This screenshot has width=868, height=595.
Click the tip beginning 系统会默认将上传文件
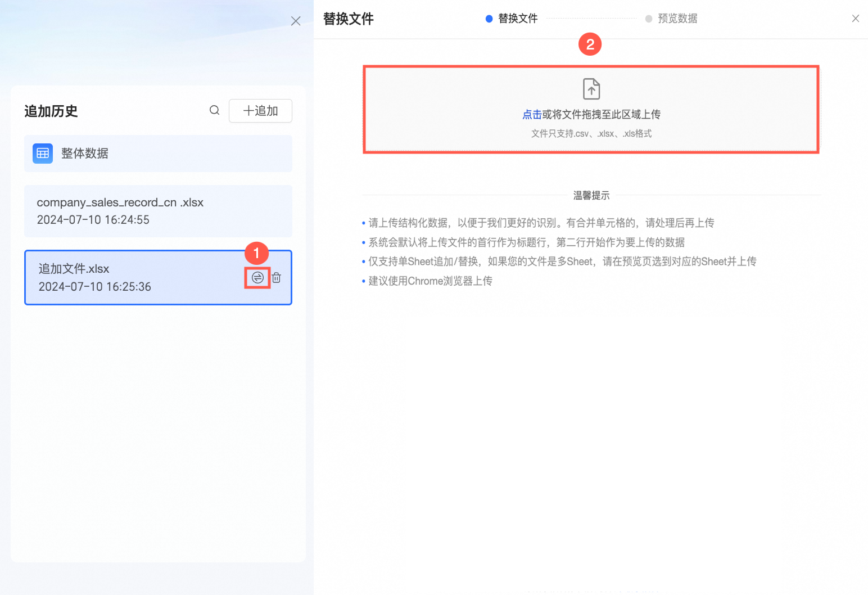[527, 242]
